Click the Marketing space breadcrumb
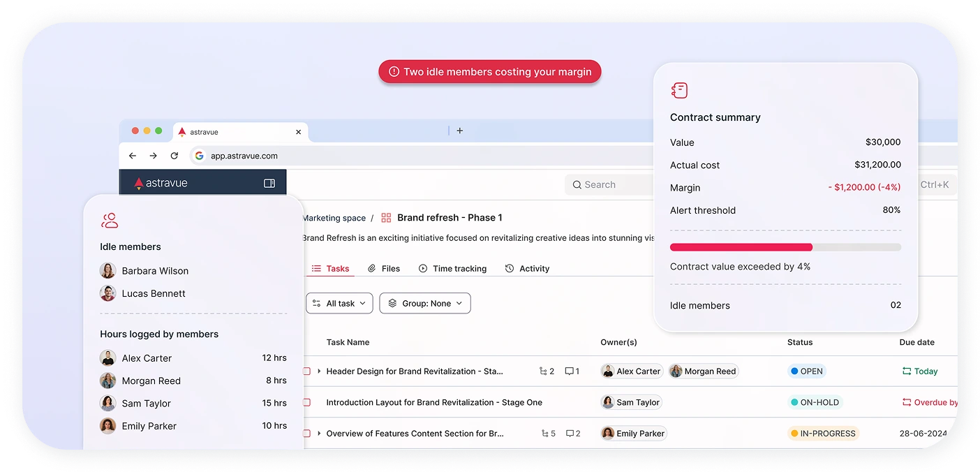The height and width of the screenshot is (472, 980). 334,218
